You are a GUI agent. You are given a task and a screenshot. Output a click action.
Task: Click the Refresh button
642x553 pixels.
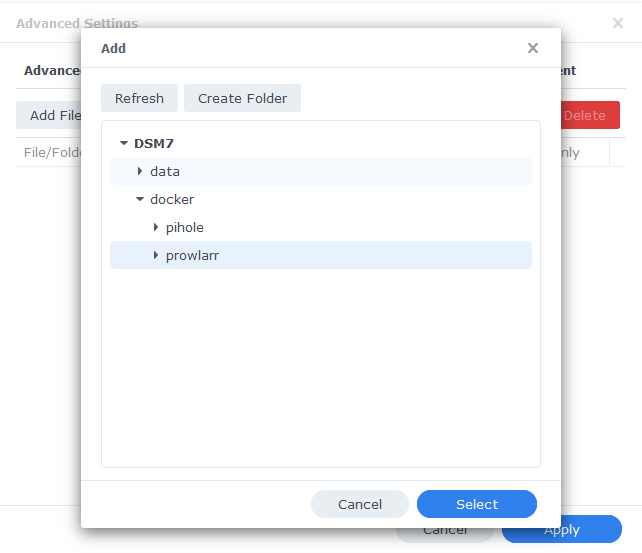(x=139, y=98)
